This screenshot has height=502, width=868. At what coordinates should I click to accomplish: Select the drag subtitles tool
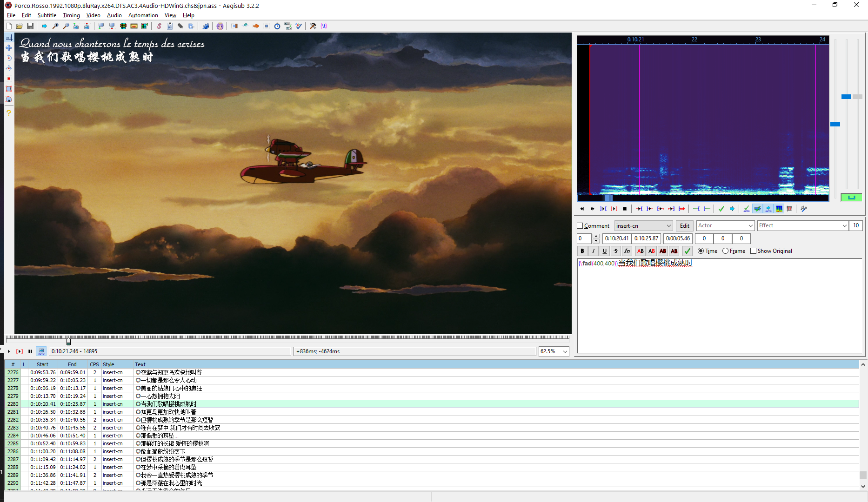[9, 48]
